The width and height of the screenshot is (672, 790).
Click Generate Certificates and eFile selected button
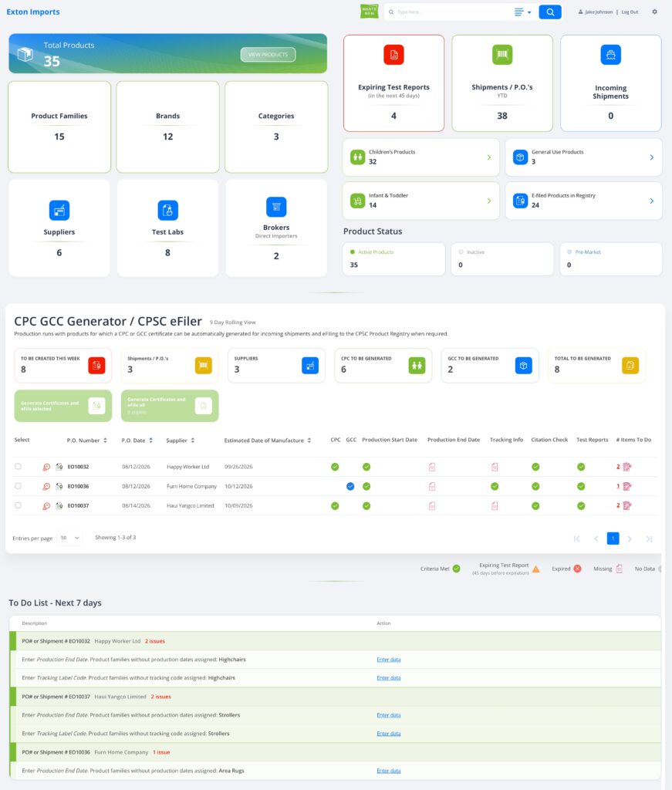pos(63,406)
